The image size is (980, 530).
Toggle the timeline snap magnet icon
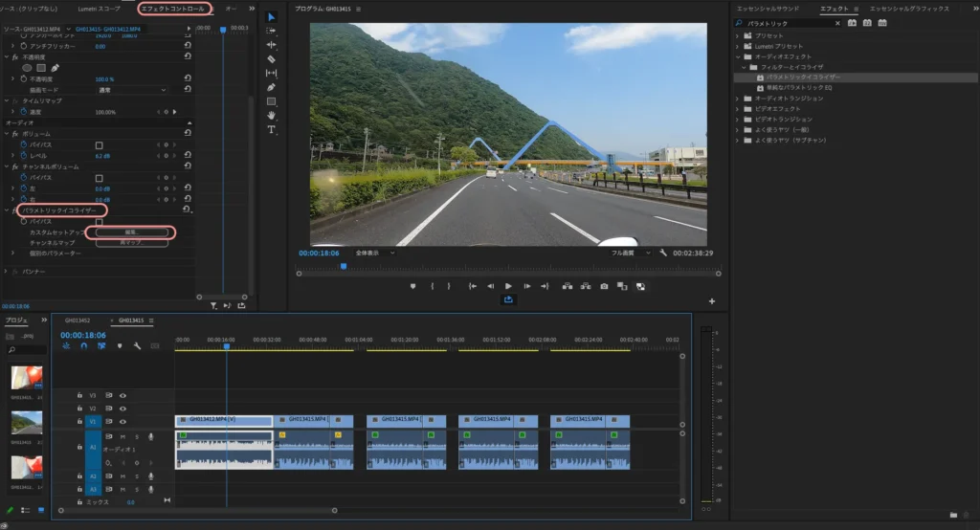pos(83,346)
